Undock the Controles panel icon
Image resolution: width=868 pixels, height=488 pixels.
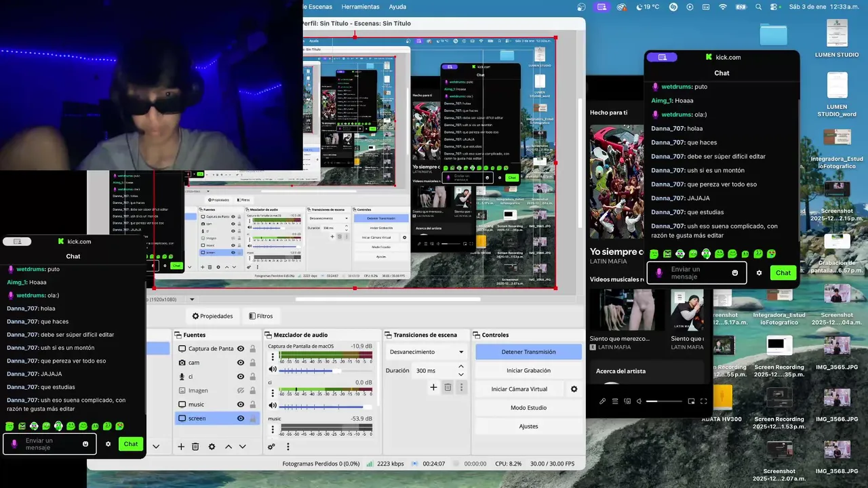pos(477,335)
